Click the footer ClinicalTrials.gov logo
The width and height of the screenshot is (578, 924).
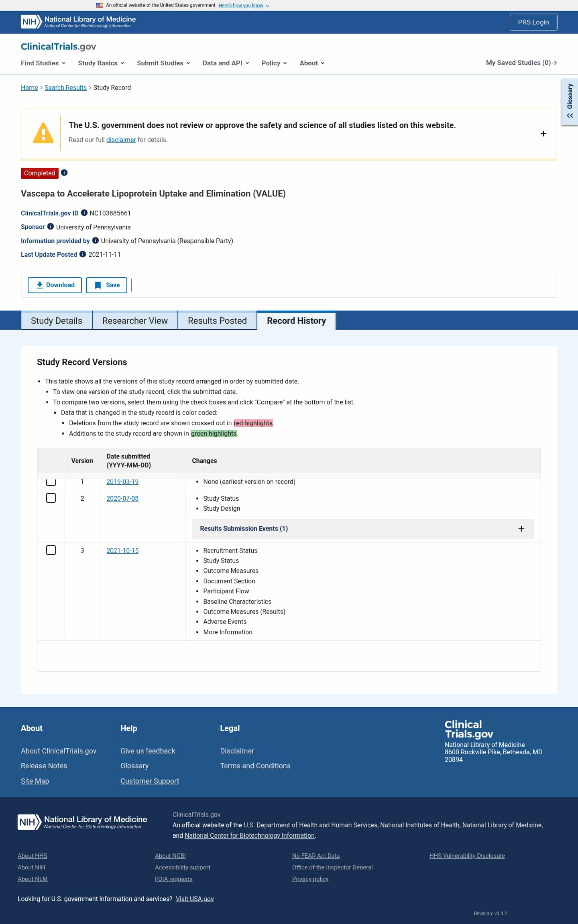[x=469, y=729]
